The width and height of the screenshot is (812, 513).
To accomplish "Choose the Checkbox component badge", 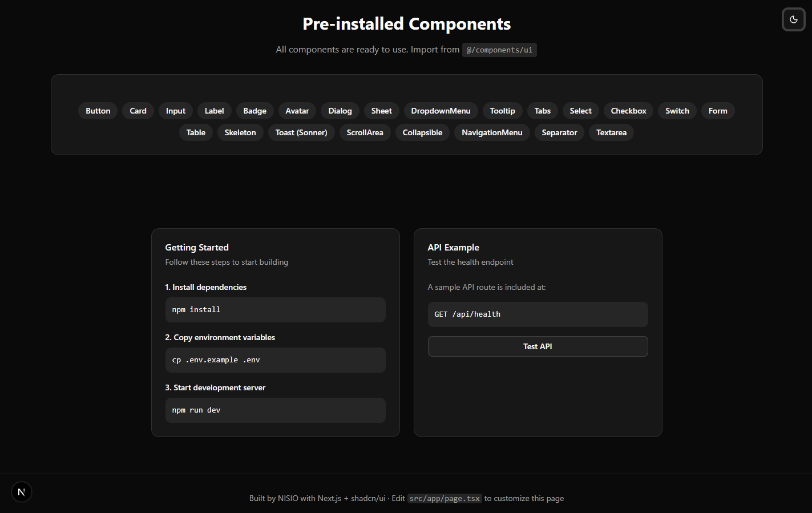I will click(x=629, y=111).
